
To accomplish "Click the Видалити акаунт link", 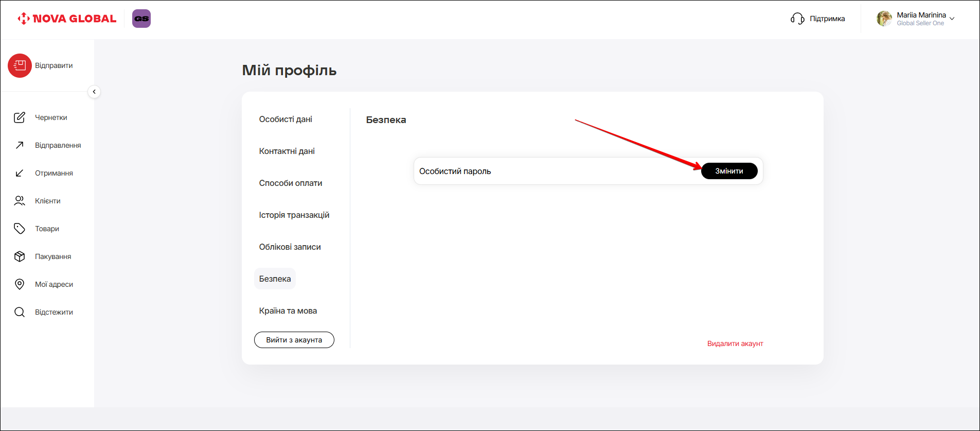I will coord(735,343).
